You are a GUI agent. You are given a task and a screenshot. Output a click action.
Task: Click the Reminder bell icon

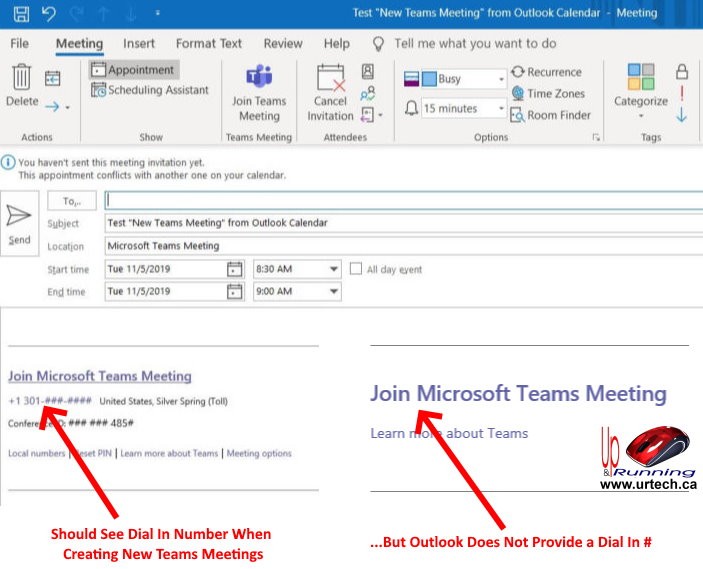pyautogui.click(x=411, y=108)
